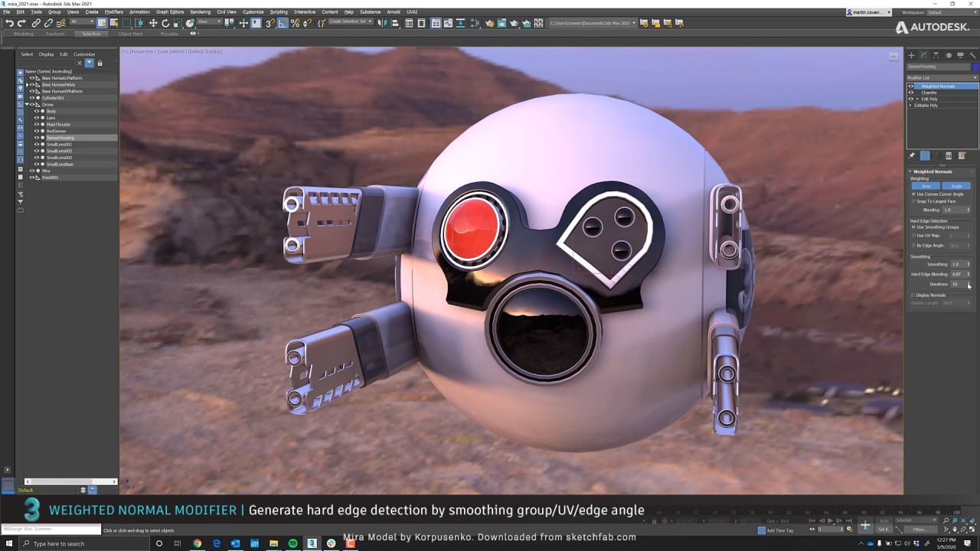980x551 pixels.
Task: Open the Graph Editors menu
Action: coord(170,12)
